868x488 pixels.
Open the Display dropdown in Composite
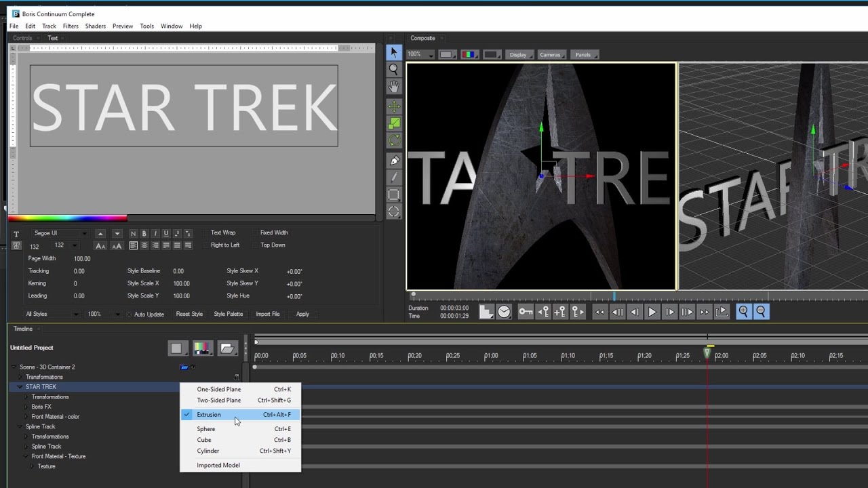[521, 55]
